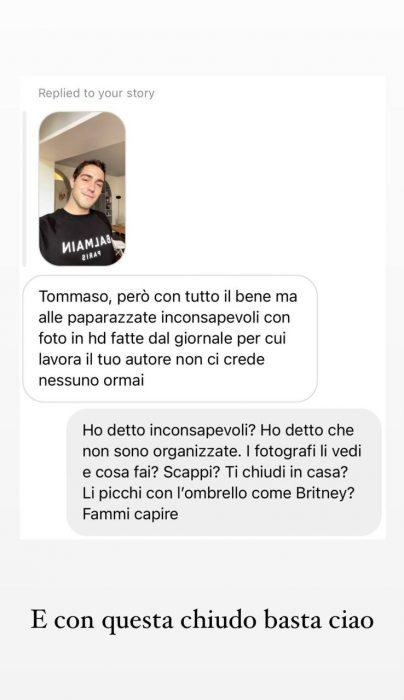Click the "Fammi capire" line
The height and width of the screenshot is (700, 404).
point(130,514)
